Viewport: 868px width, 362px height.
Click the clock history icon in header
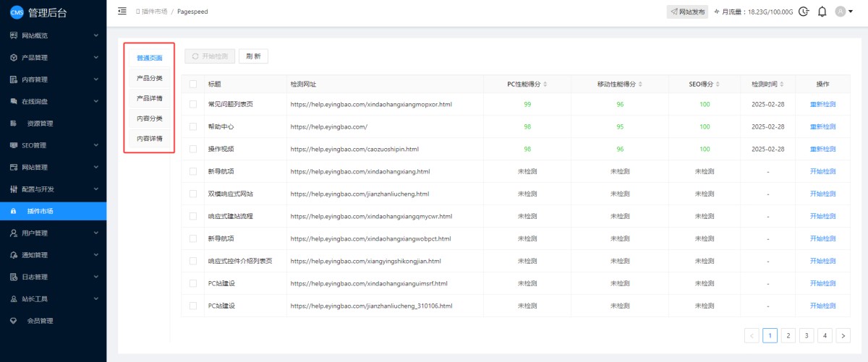coord(804,12)
